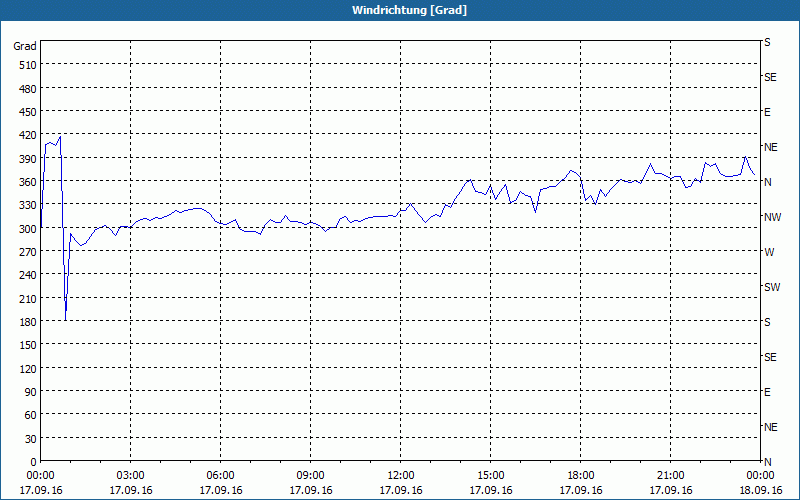The height and width of the screenshot is (500, 800).
Task: Pick the 390 degree axis label
Action: 28,159
